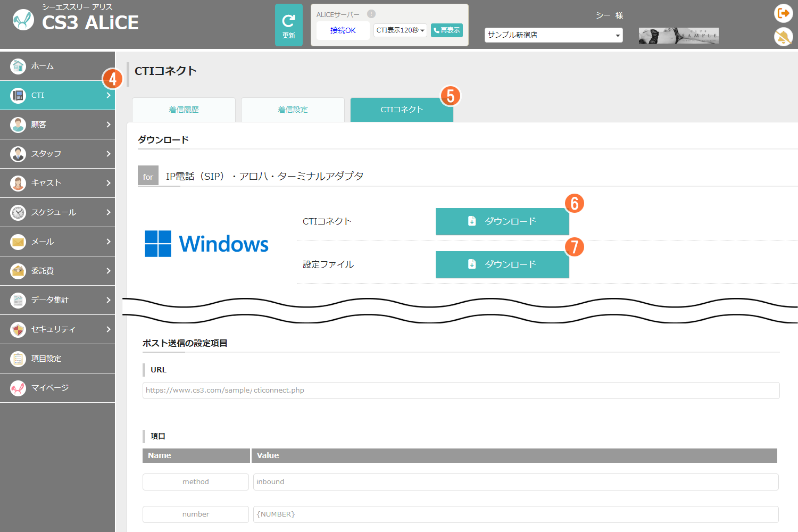Image resolution: width=798 pixels, height=532 pixels.
Task: Click the CS3 ALiCE rabbit logo
Action: 23,20
